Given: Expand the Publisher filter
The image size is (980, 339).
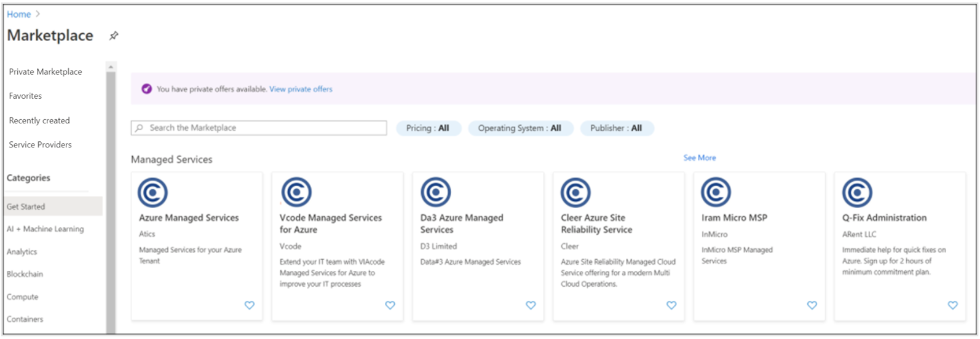Looking at the screenshot, I should tap(616, 128).
